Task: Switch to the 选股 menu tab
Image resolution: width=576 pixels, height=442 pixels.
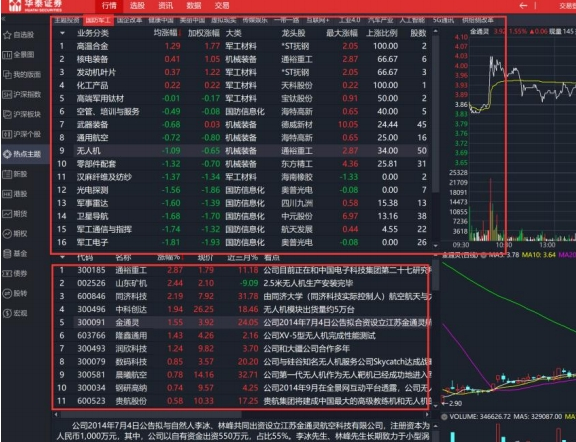Action: pos(137,6)
